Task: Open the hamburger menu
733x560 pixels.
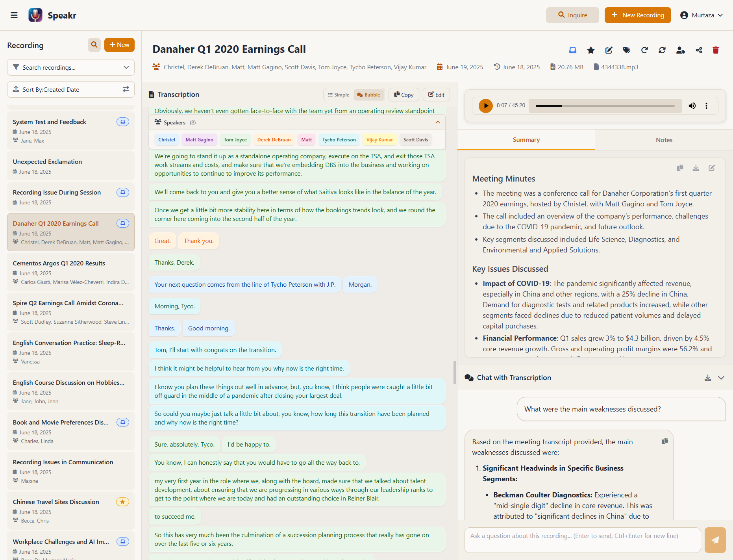Action: [x=14, y=15]
